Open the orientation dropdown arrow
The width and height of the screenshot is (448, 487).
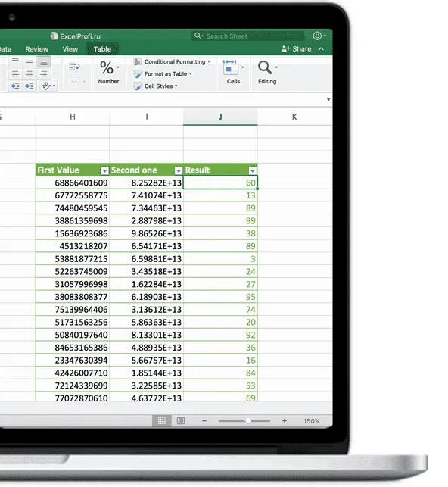[x=54, y=86]
